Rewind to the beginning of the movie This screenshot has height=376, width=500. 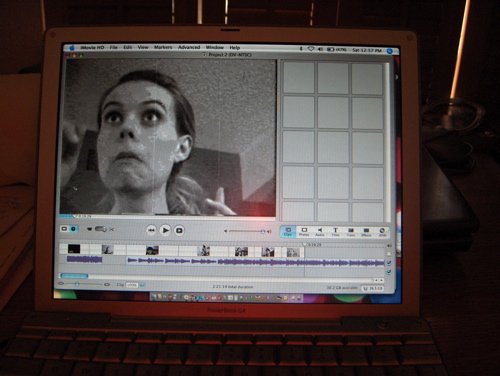pos(151,230)
